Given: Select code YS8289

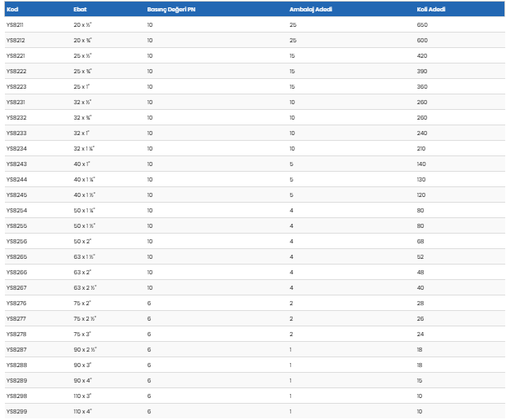Looking at the screenshot, I should (15, 380).
